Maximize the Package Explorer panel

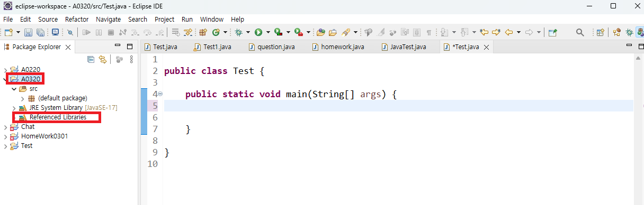tap(130, 46)
